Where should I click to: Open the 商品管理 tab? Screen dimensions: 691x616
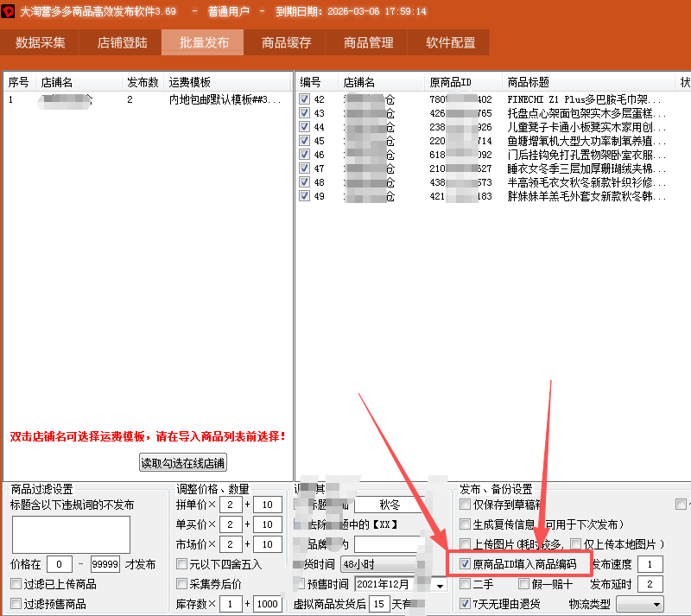click(x=368, y=42)
